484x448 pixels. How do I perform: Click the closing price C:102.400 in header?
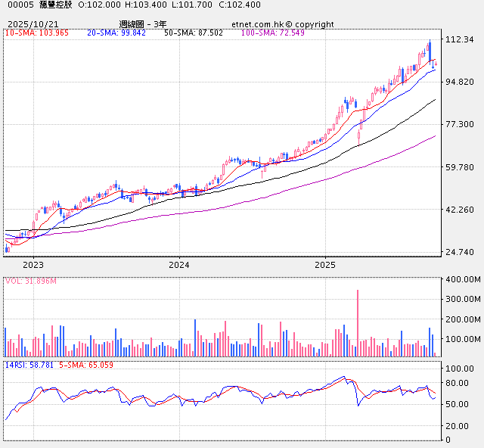pyautogui.click(x=239, y=5)
